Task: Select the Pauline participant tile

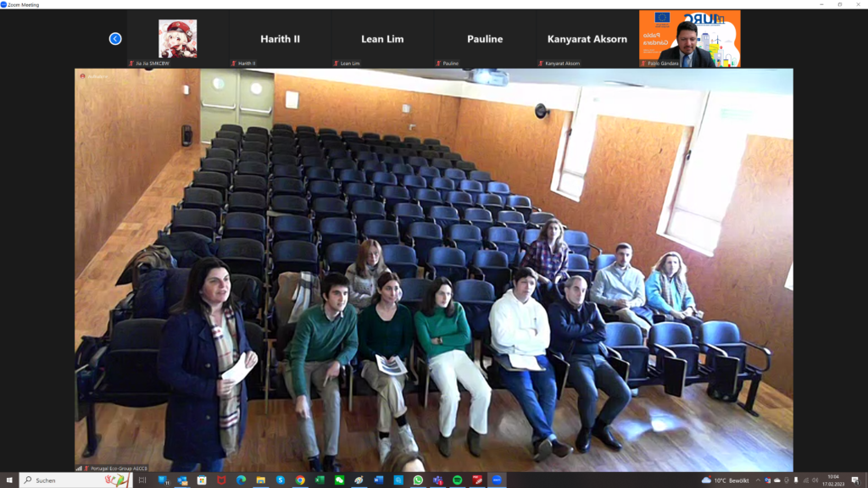Action: [x=485, y=39]
